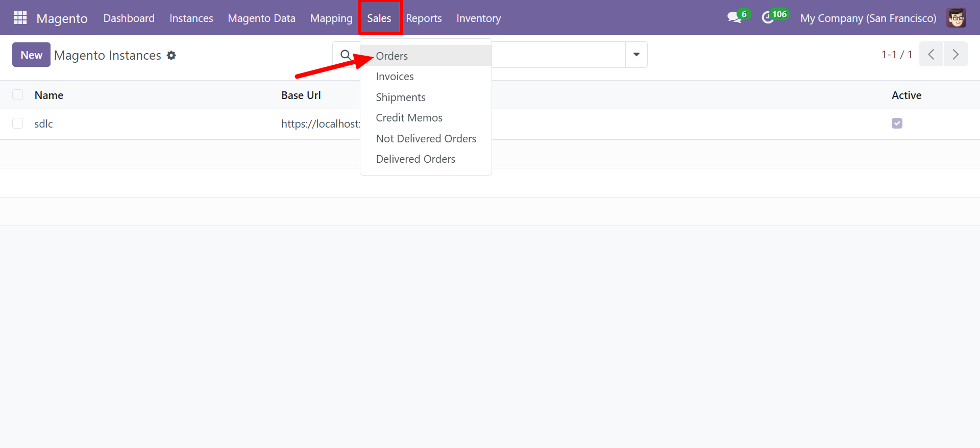Open the conversations chat icon with badge 6
This screenshot has height=448, width=980.
(x=738, y=17)
